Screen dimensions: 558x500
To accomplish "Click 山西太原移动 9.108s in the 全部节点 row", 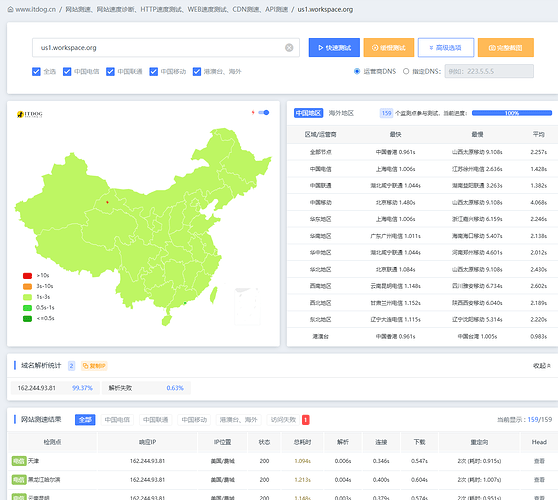I will [x=477, y=152].
